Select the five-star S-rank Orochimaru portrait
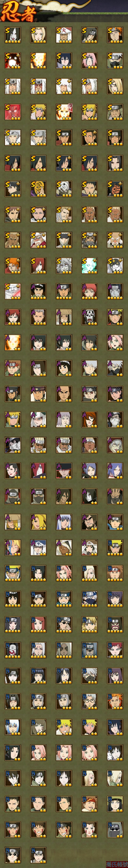Viewport: 128px width, 868px height. [12, 35]
